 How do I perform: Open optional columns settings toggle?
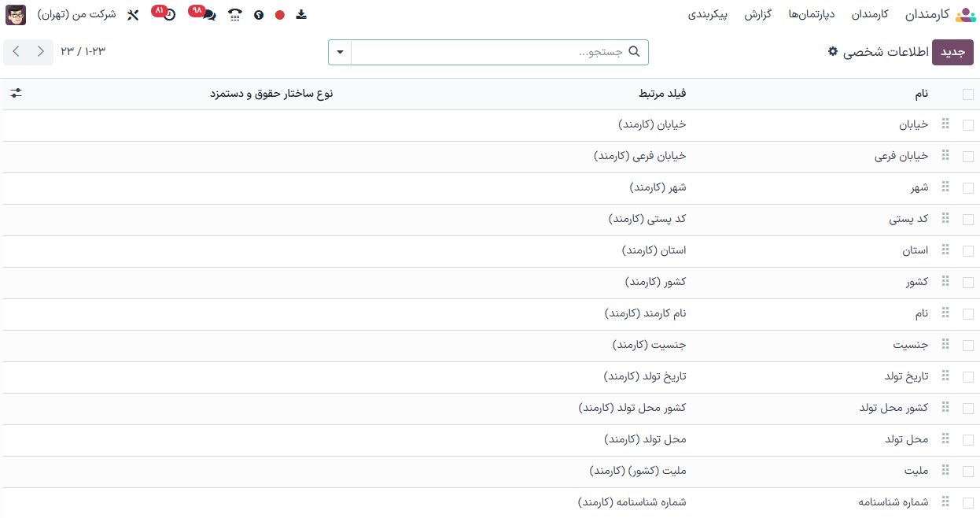16,94
